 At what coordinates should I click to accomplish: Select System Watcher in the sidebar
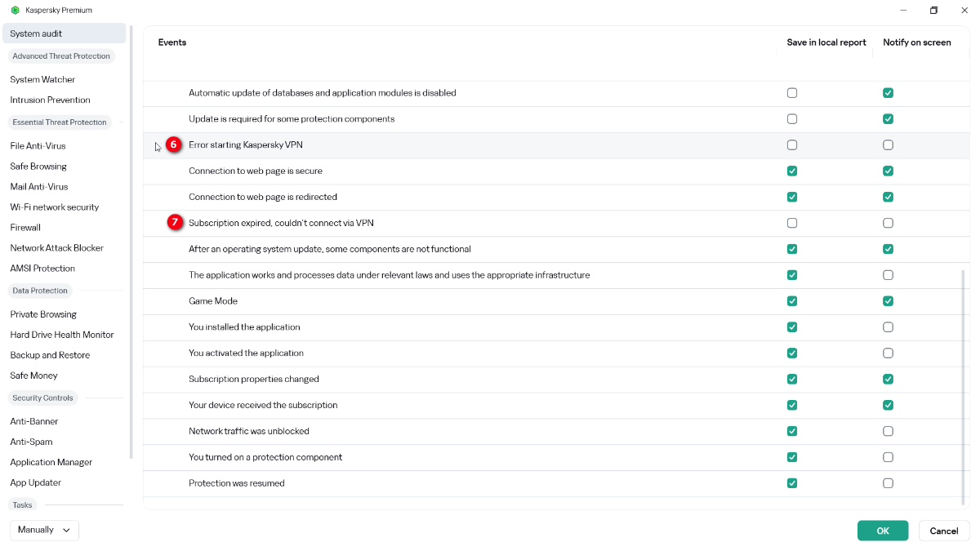pyautogui.click(x=42, y=80)
